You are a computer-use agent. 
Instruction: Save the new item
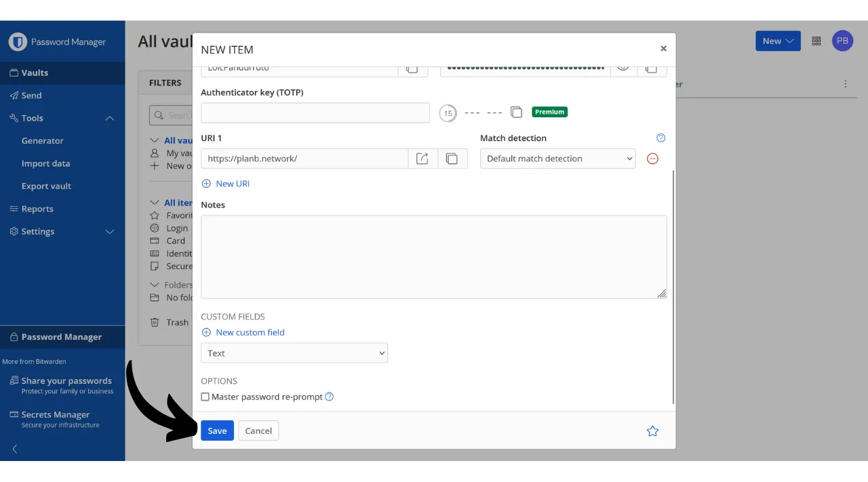(x=217, y=431)
